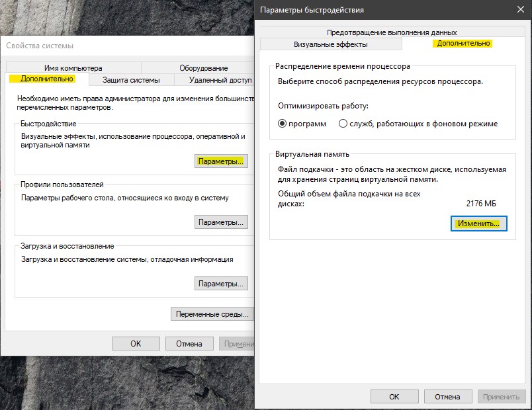Click 'Оптимизировать работу:' text
The height and width of the screenshot is (410, 532).
pyautogui.click(x=323, y=106)
